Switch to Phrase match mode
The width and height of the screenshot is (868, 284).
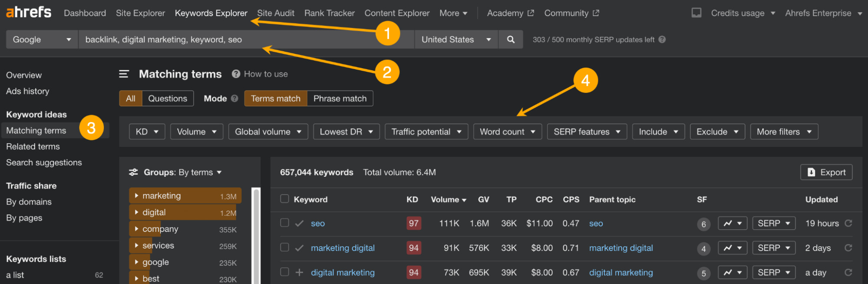point(340,99)
